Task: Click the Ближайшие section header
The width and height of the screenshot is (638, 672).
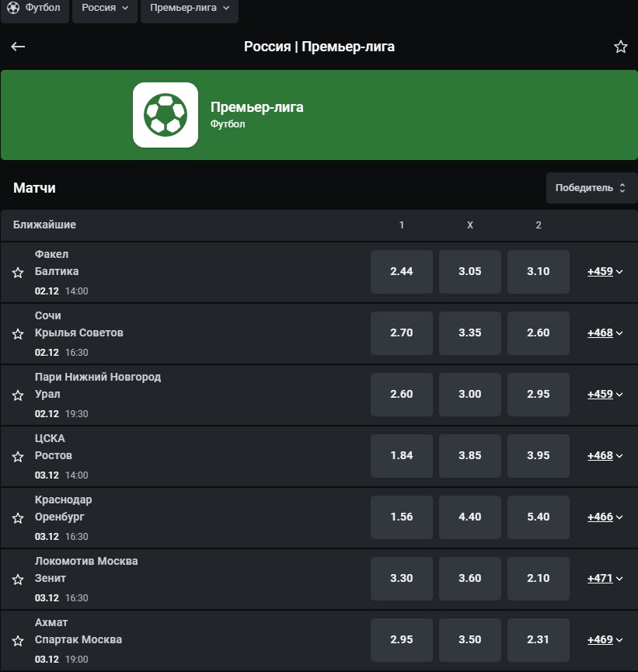Action: tap(44, 225)
